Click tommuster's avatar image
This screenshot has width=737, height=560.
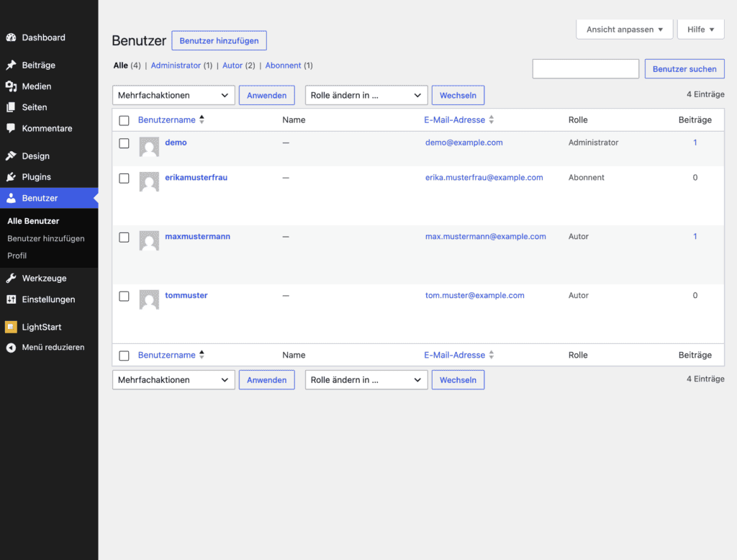[149, 299]
